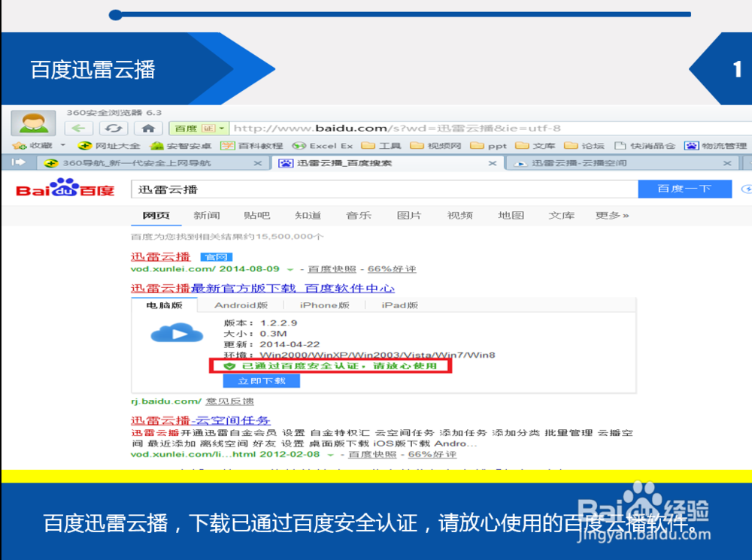The image size is (752, 560).
Task: Expand the dropdown after vod.xunlei.com 2014-08-09
Action: click(290, 269)
